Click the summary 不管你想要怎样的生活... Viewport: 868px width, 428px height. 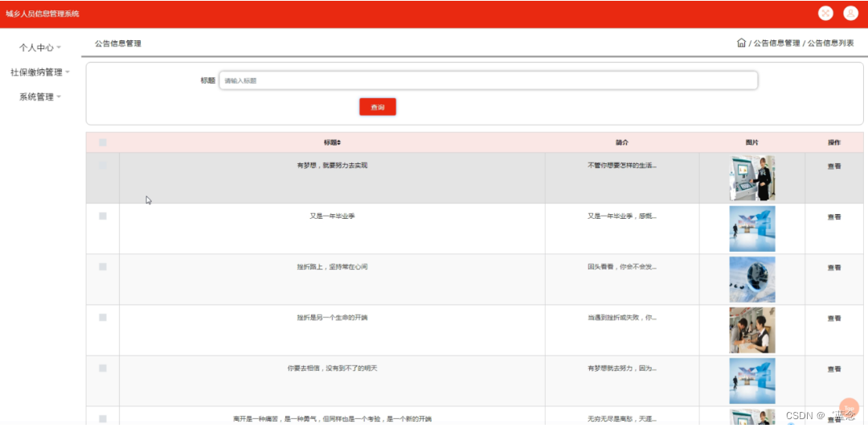pos(622,165)
